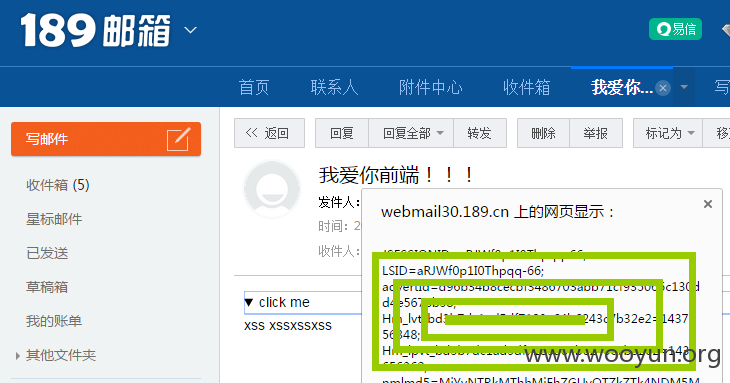
Task: Close the 我爱你... tab
Action: point(663,87)
